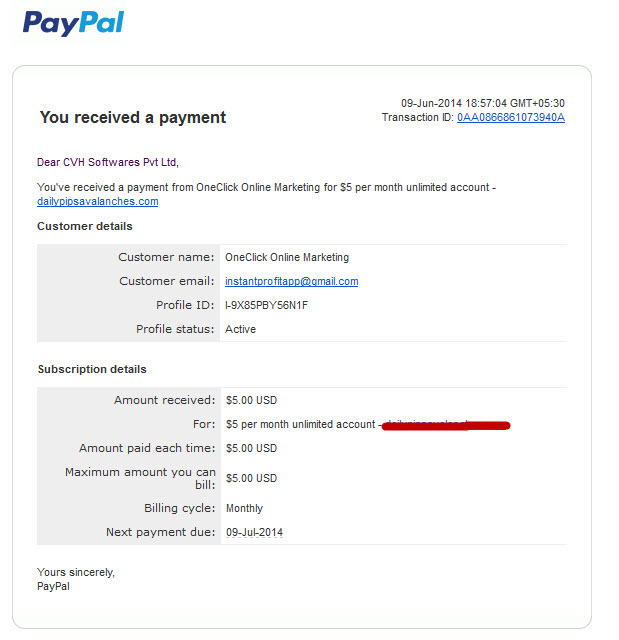The image size is (619, 640).
Task: Click the Profile ID value I-9X85PBY56N1F
Action: pyautogui.click(x=266, y=305)
